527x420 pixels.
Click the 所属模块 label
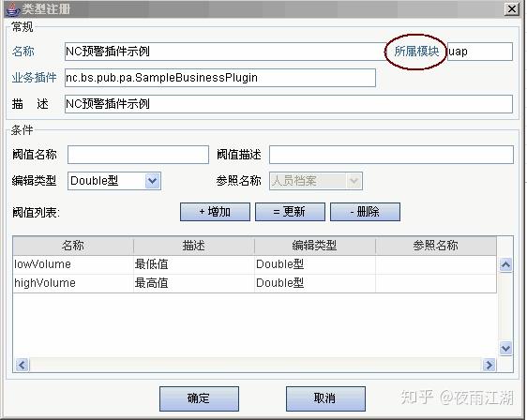tap(416, 52)
